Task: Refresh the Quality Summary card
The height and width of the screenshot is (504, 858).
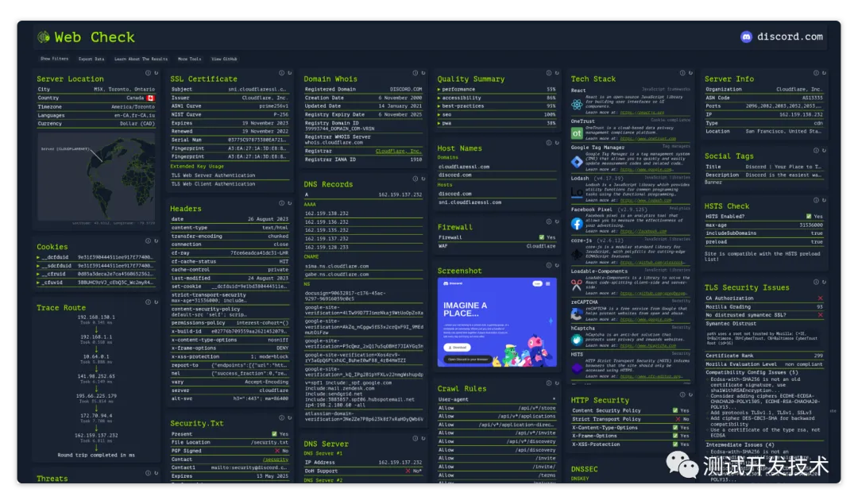Action: point(556,73)
